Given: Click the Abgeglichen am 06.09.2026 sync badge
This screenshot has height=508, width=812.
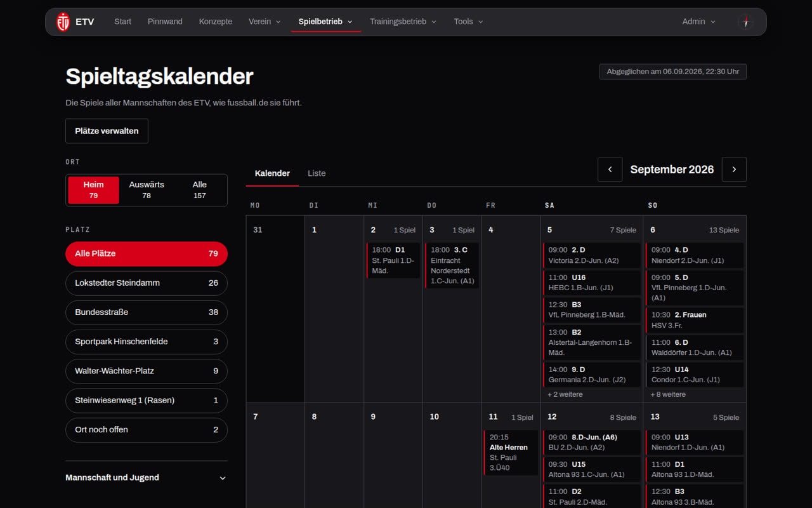Looking at the screenshot, I should tap(673, 72).
